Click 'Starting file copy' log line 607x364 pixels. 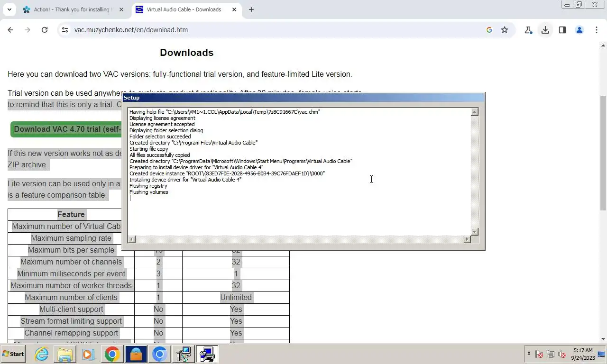click(149, 149)
